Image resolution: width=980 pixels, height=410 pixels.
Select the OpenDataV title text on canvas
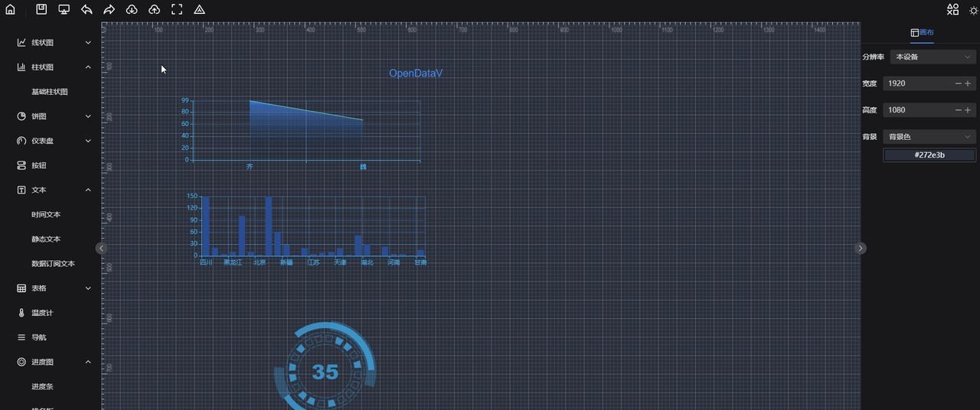coord(416,73)
